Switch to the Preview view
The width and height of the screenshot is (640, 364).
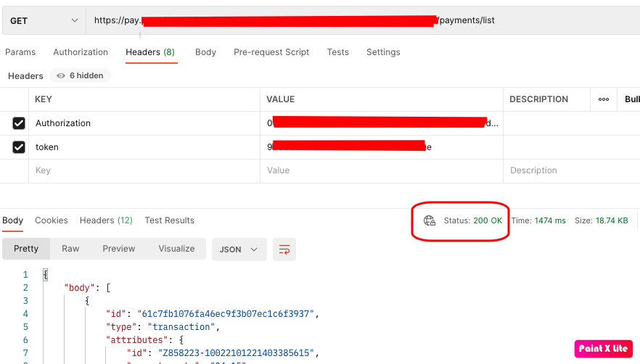pyautogui.click(x=119, y=249)
